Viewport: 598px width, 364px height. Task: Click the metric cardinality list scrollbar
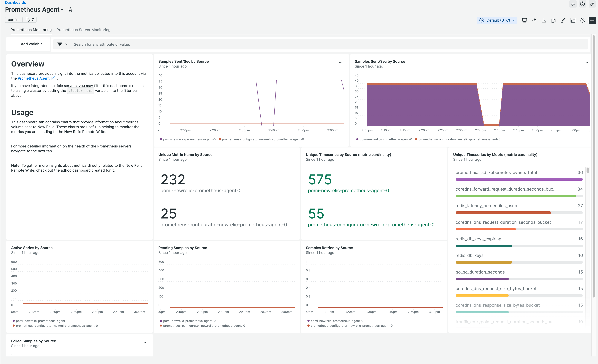pos(588,170)
